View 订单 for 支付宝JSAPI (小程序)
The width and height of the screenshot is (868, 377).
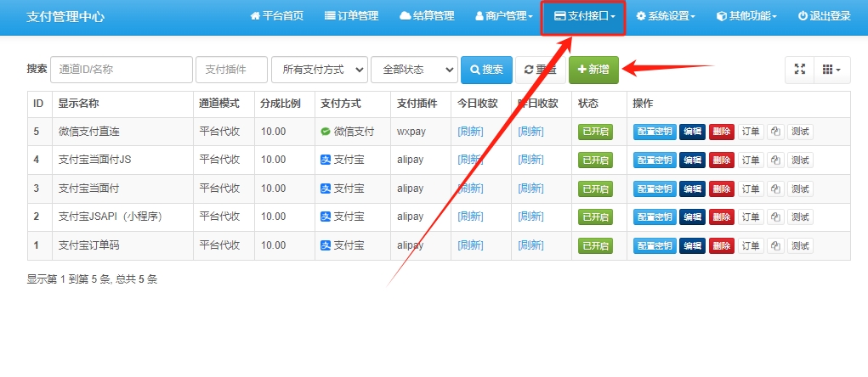coord(752,217)
